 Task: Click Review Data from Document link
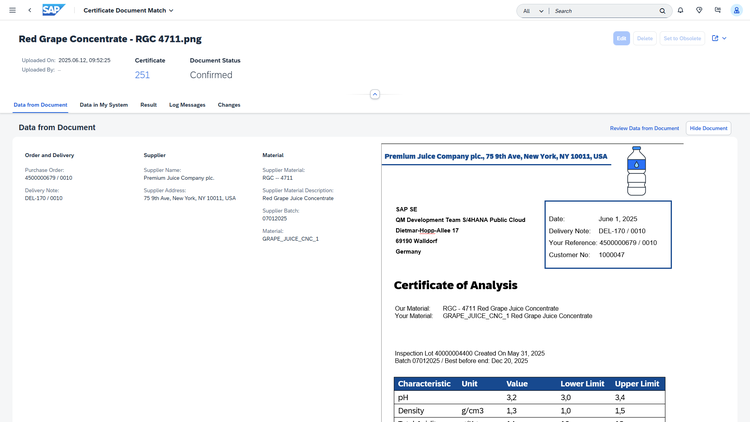pos(644,128)
